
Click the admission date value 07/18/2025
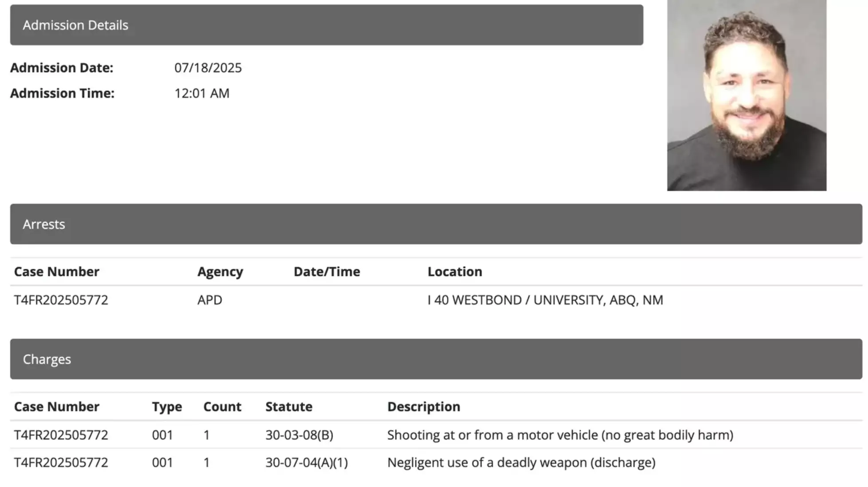[207, 68]
